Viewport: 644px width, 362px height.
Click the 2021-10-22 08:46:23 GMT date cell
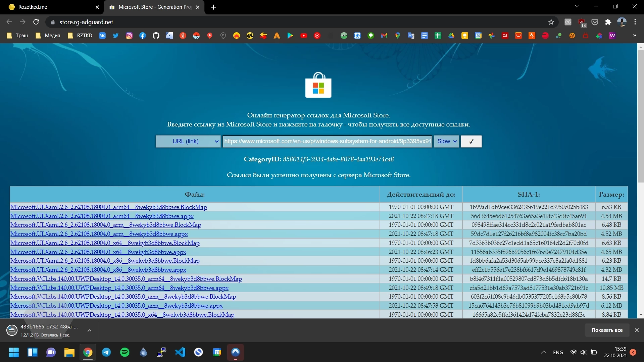tap(421, 252)
